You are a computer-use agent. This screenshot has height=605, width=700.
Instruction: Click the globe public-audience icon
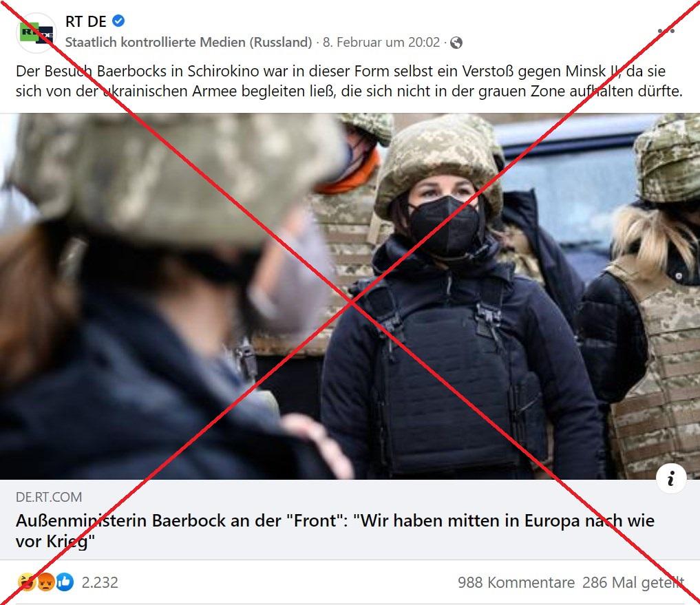(456, 43)
